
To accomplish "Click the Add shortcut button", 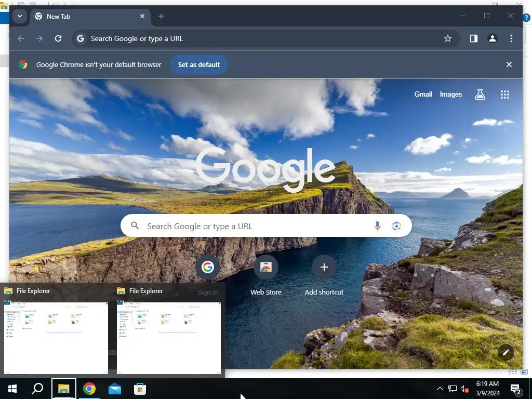I will coord(324,275).
